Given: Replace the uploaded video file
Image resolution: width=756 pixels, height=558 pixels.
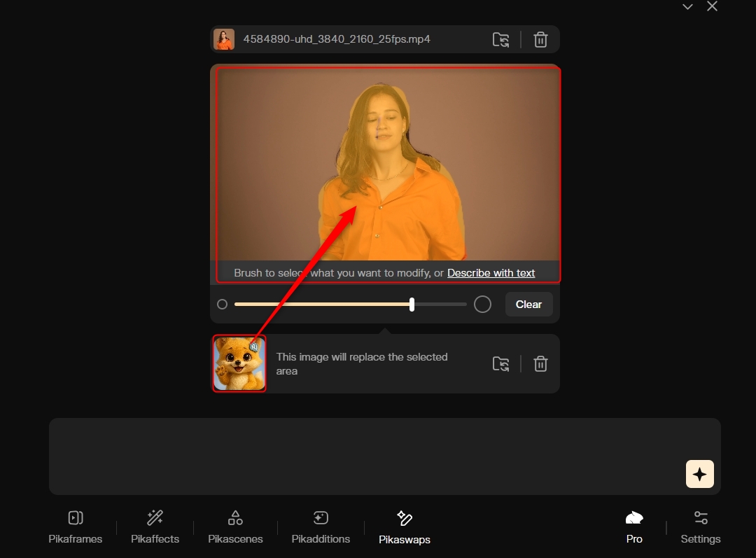Looking at the screenshot, I should [x=500, y=40].
